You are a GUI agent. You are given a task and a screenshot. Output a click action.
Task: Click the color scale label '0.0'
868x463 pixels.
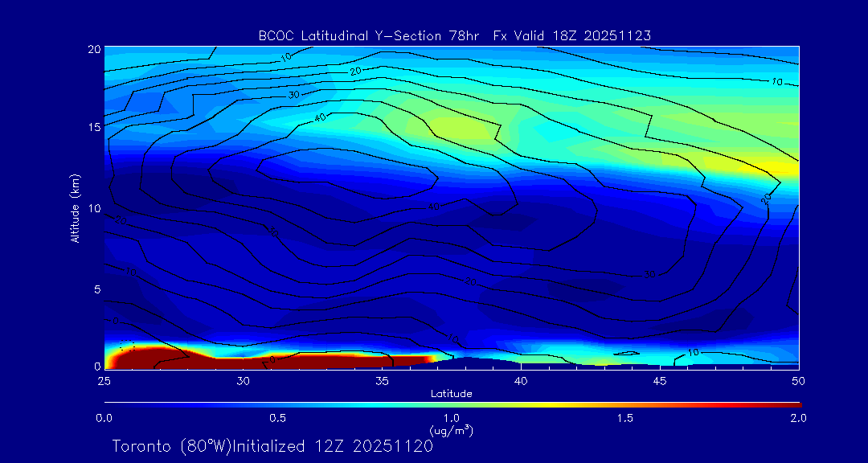[x=104, y=418]
